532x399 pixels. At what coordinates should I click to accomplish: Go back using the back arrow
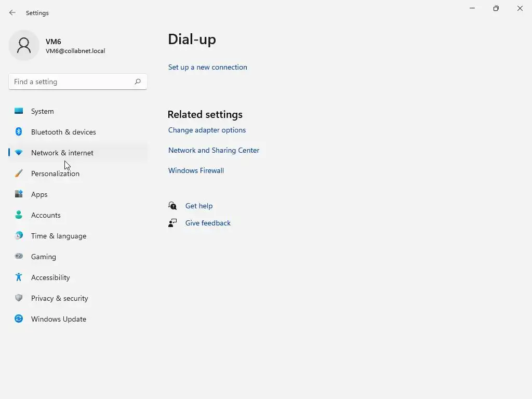pyautogui.click(x=12, y=12)
